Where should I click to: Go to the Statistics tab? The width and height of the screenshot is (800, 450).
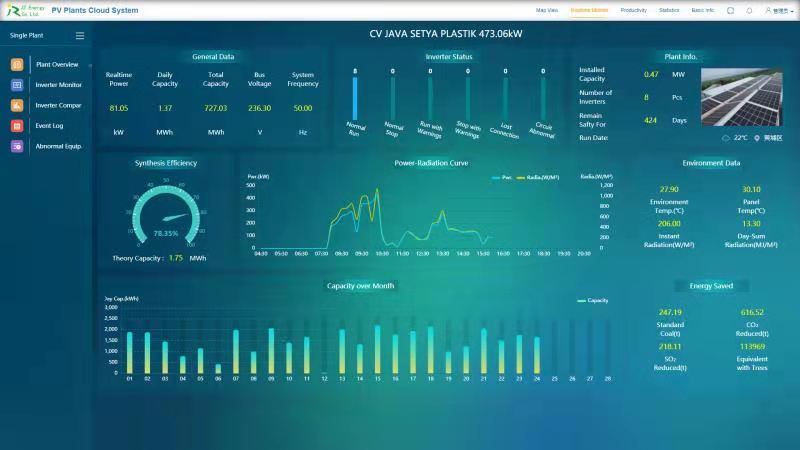[x=669, y=10]
